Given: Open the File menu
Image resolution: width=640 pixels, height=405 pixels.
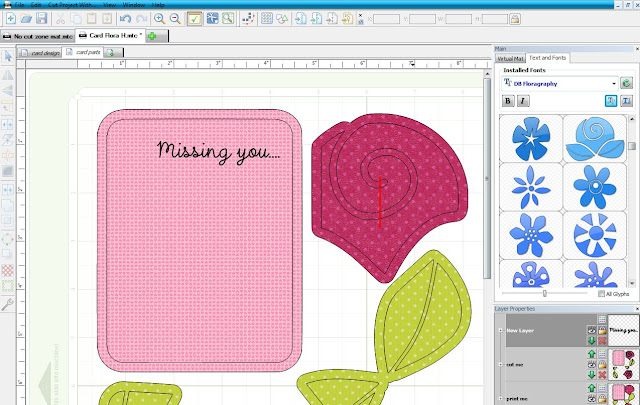Looking at the screenshot, I should pos(19,5).
